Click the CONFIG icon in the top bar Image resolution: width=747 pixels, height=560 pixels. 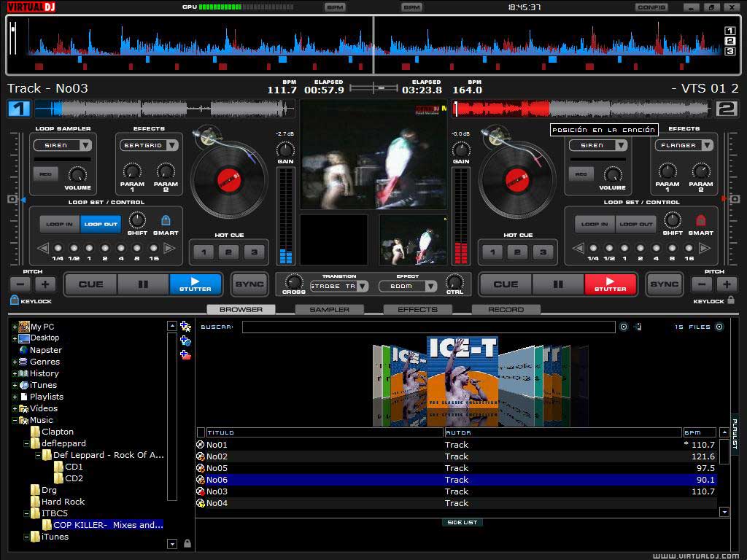click(651, 7)
